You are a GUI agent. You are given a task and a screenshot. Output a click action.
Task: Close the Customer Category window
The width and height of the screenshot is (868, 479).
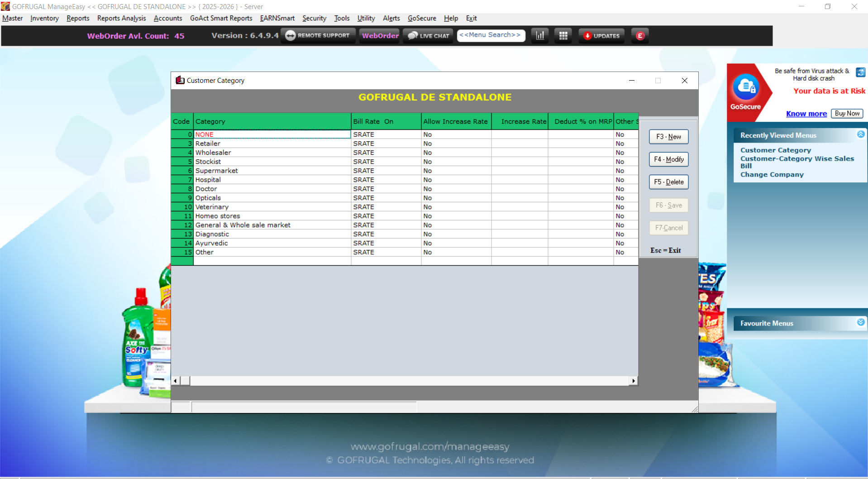684,81
